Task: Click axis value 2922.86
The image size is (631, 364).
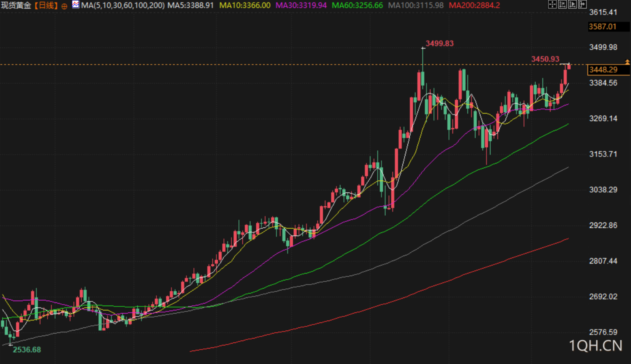Action: pyautogui.click(x=603, y=225)
